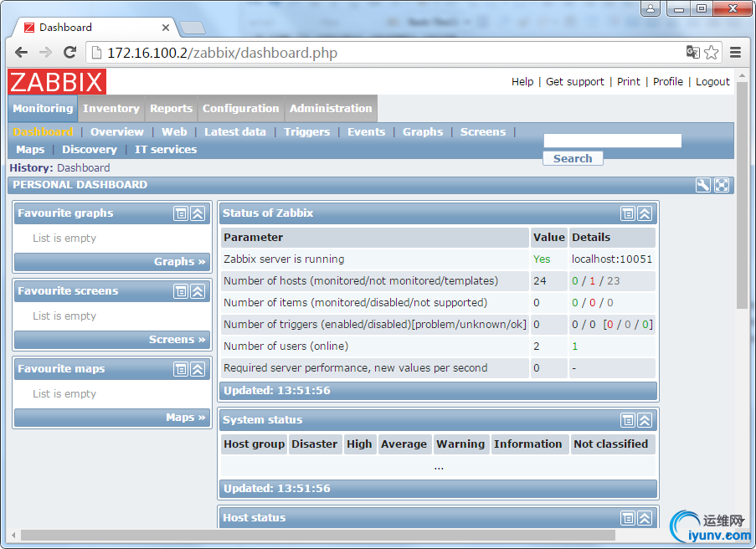Collapse the Status of Zabbix widget
The image size is (756, 549).
645,213
